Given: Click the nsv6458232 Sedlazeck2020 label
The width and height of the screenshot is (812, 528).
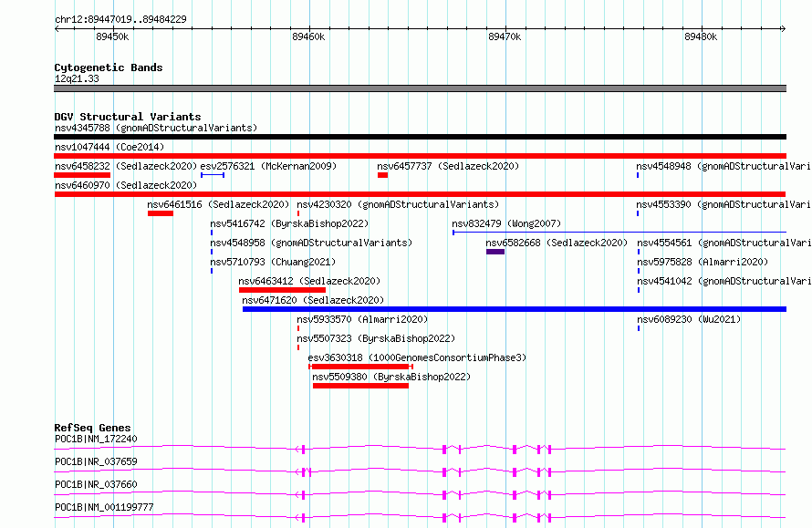Looking at the screenshot, I should [126, 166].
